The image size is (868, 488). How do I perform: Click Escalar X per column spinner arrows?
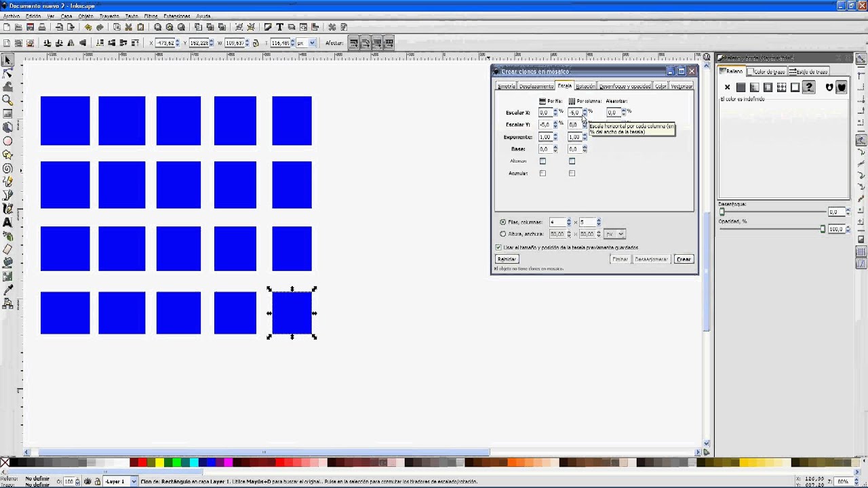[585, 113]
